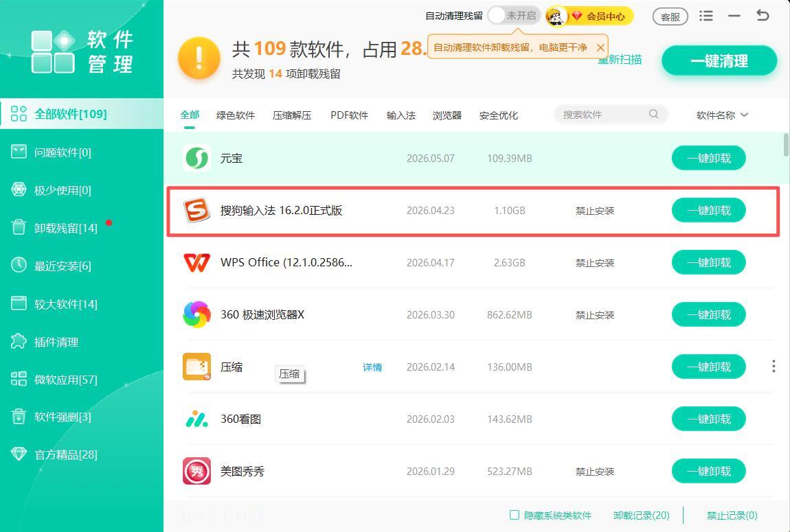Click 禁止安装 for 360 极速浏览器X
This screenshot has width=790, height=532.
(595, 315)
